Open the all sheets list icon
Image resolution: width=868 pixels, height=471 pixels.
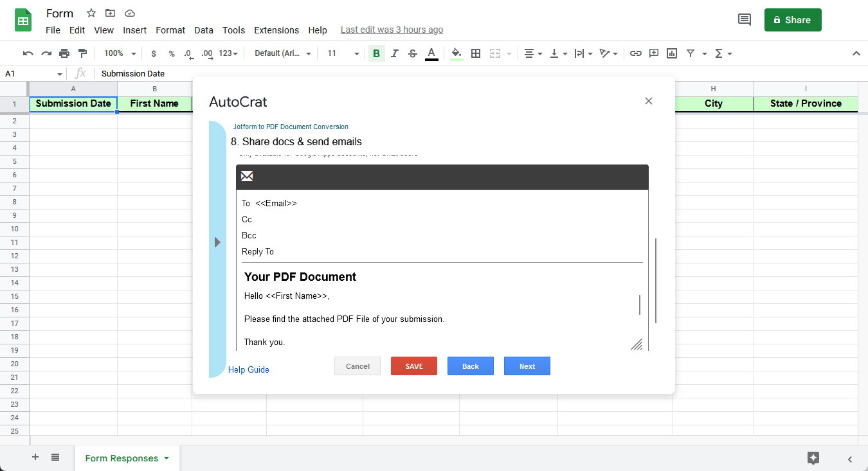click(x=55, y=458)
